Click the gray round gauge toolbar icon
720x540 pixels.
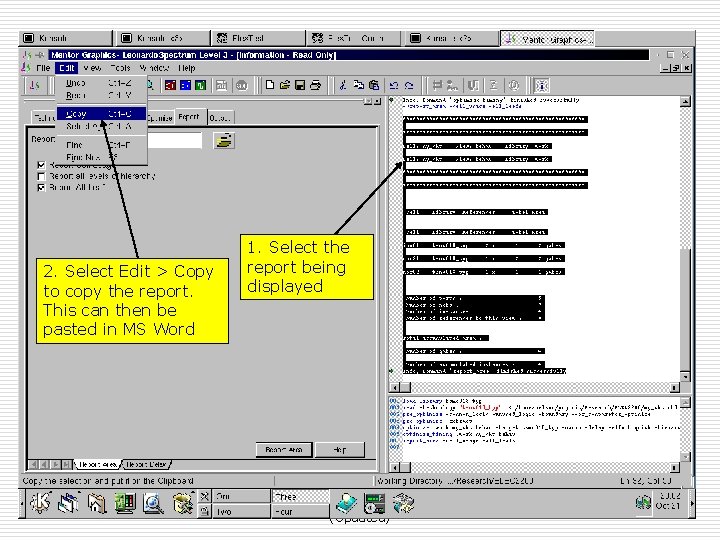click(242, 85)
